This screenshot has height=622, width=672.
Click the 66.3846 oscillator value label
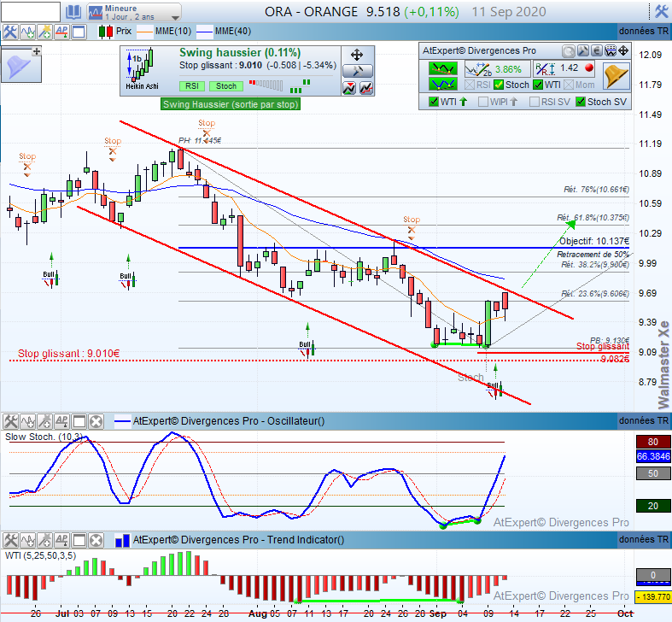point(653,456)
